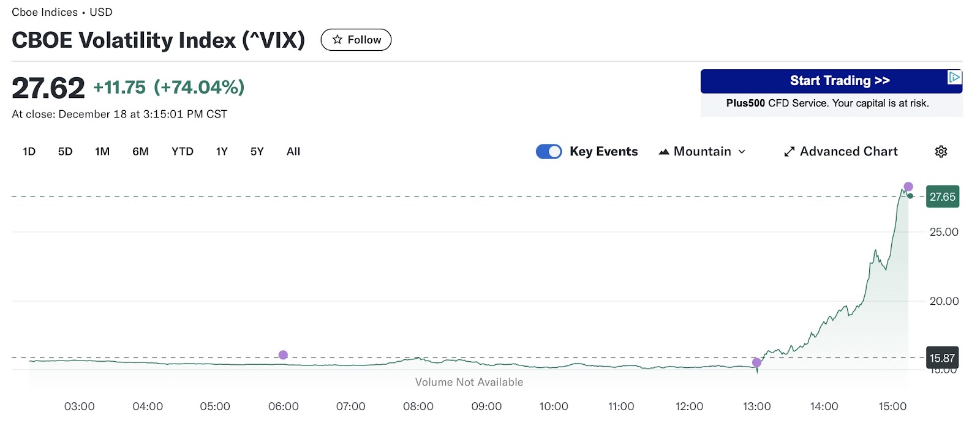
Task: Click the Advanced Chart expand arrows icon
Action: [x=790, y=152]
